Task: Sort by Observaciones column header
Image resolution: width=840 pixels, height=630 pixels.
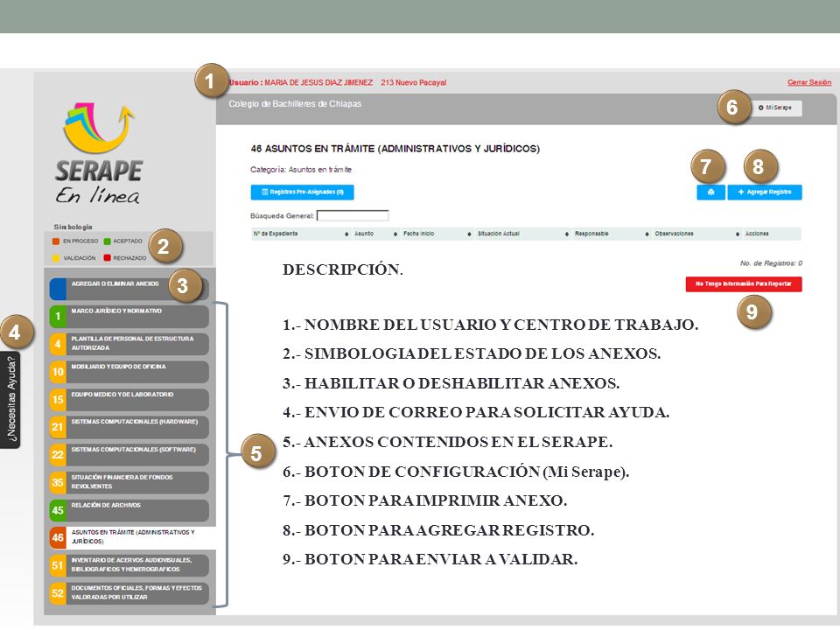Action: tap(697, 234)
